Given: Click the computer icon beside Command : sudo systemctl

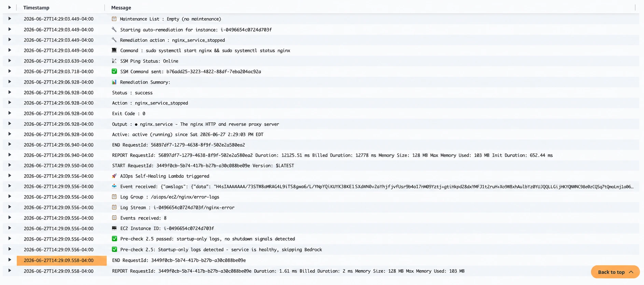Looking at the screenshot, I should coord(114,50).
